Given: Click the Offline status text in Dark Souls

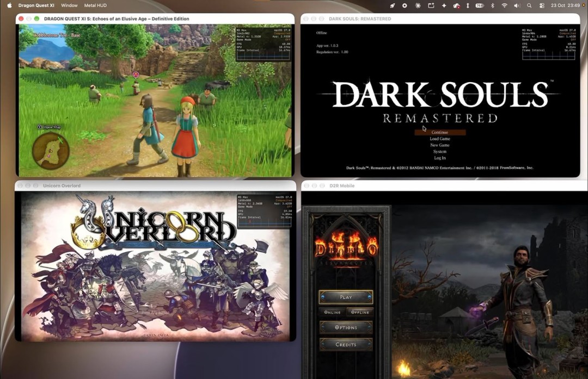Looking at the screenshot, I should [321, 33].
